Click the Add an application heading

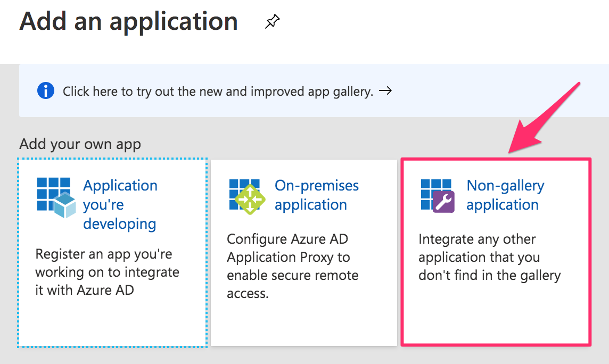[x=128, y=21]
